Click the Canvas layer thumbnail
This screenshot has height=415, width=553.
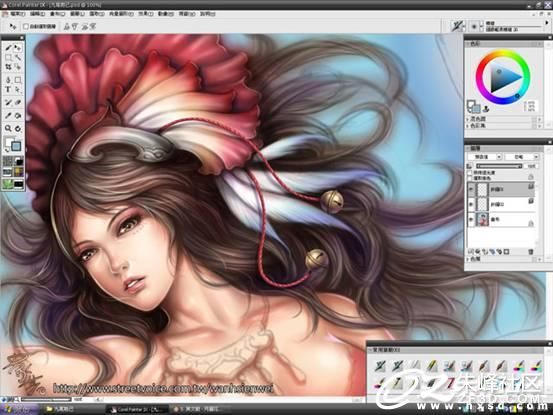click(x=482, y=219)
